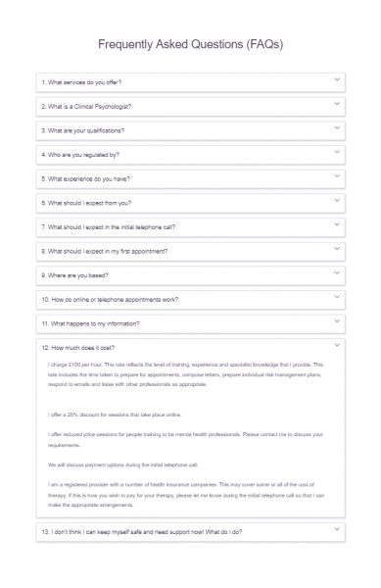The image size is (381, 588).
Task: Click chevron next to 'Where are you based?'
Action: pos(337,272)
